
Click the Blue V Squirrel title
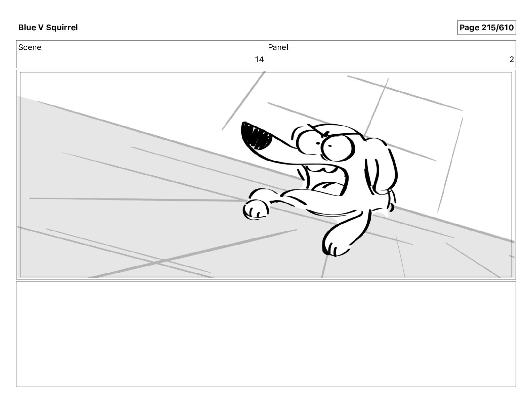[48, 28]
